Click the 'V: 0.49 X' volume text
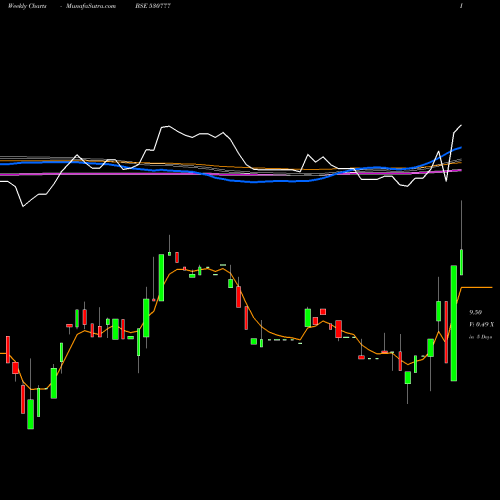 481,325
